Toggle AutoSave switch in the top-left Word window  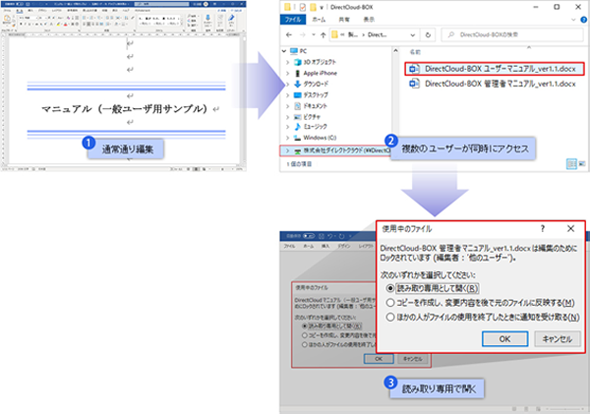(x=20, y=4)
